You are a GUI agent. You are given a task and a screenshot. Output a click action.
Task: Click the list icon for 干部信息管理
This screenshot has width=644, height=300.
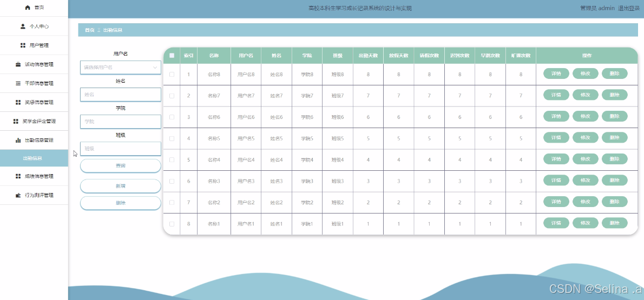(x=18, y=83)
